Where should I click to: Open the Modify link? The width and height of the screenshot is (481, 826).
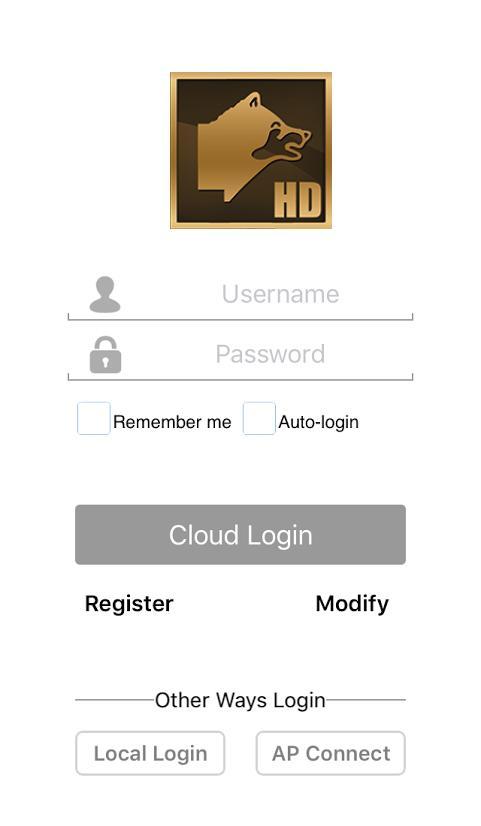click(352, 604)
